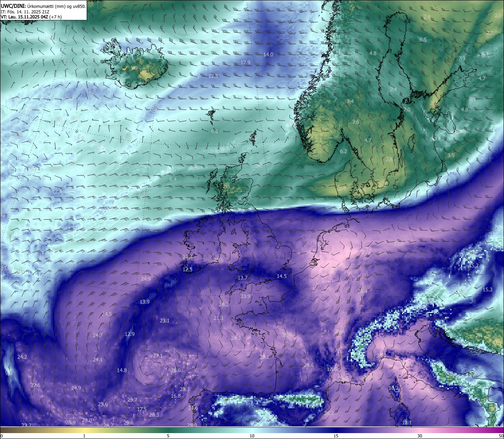The height and width of the screenshot is (439, 504).
Task: Click the 21.1 value label
Action: coord(219,318)
